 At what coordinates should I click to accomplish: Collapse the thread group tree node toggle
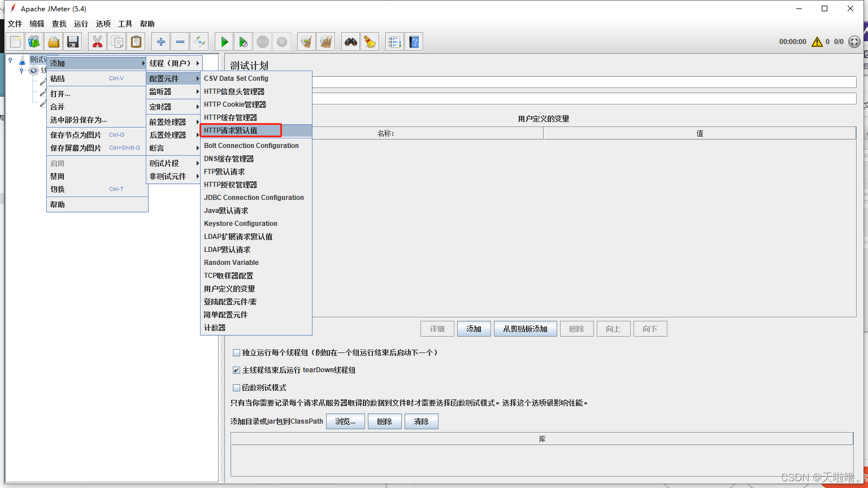click(x=21, y=71)
